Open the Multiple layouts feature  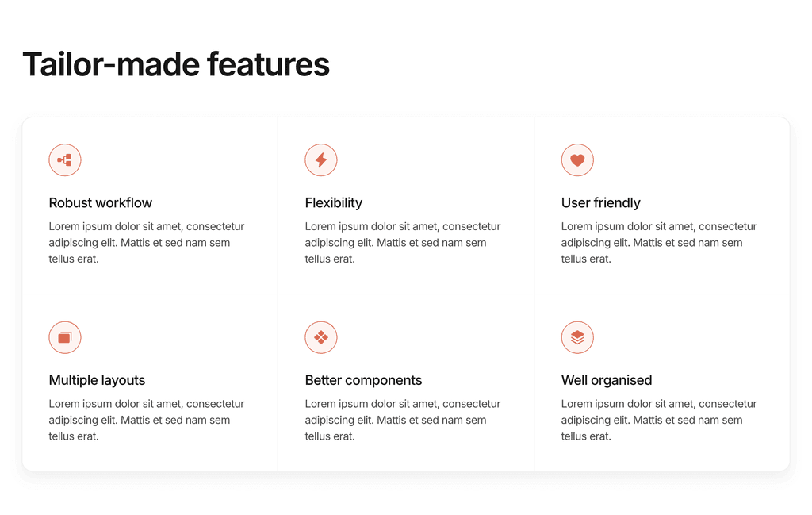point(97,380)
